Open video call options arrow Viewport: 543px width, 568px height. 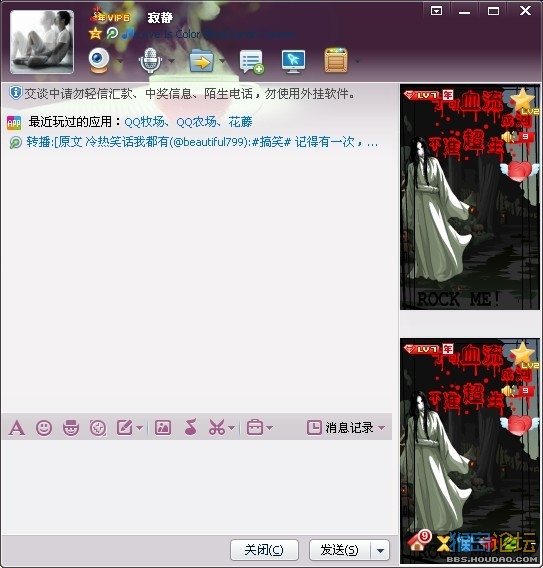tap(120, 61)
